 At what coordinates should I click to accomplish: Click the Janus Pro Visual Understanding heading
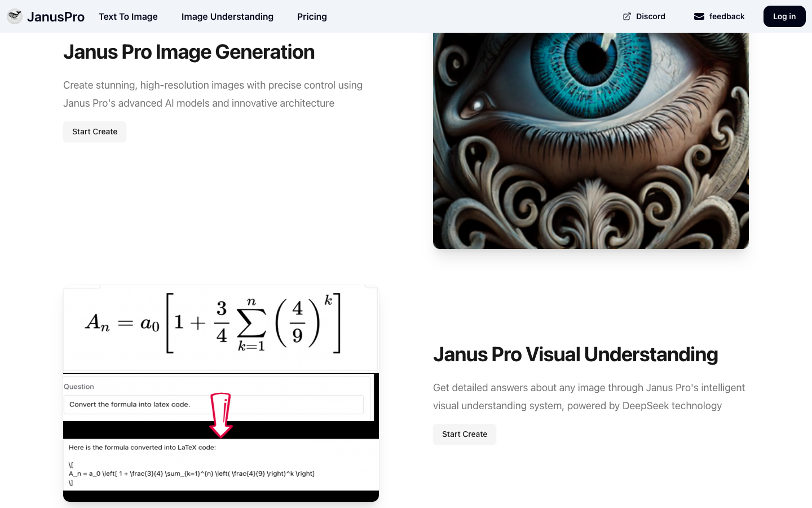click(575, 354)
